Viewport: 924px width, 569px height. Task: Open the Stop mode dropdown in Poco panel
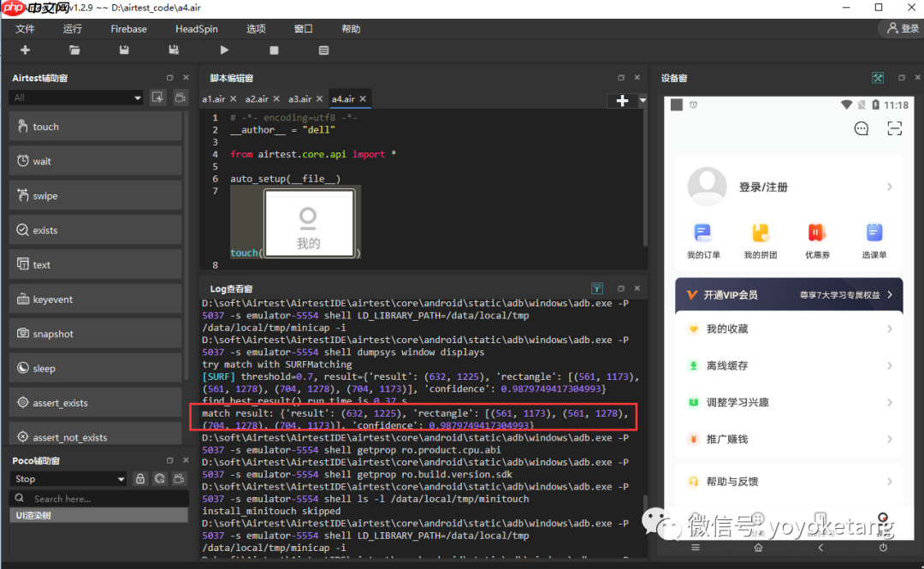67,478
